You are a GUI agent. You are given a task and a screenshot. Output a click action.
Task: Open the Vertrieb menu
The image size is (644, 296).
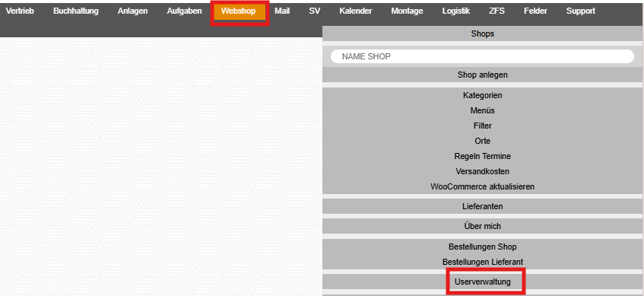(20, 11)
